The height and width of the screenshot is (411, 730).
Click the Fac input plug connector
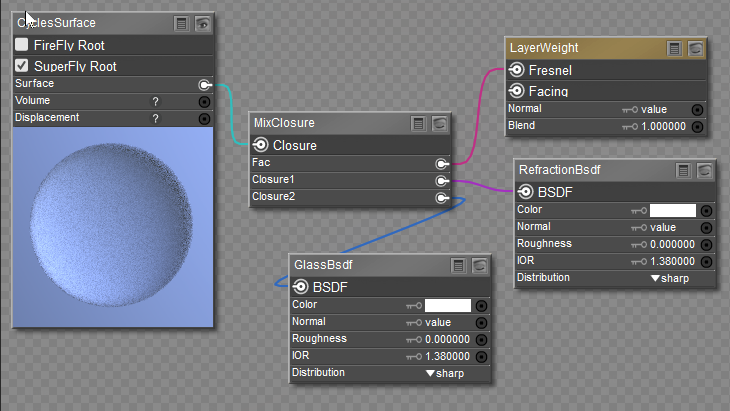(442, 164)
